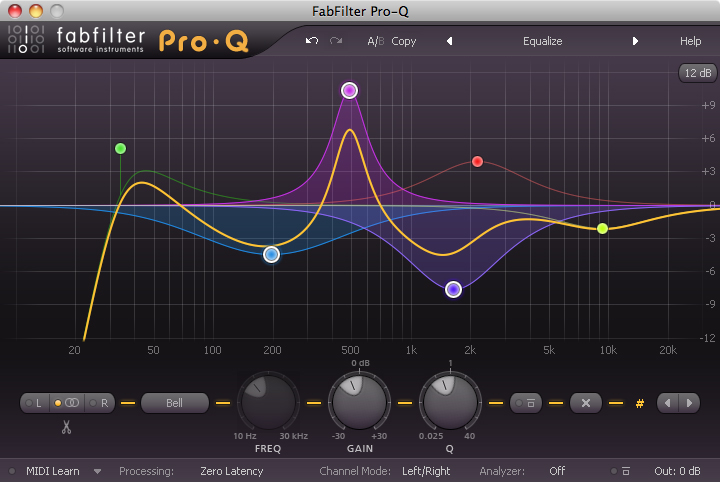The height and width of the screenshot is (482, 720).
Task: Click the Copy button
Action: [404, 41]
